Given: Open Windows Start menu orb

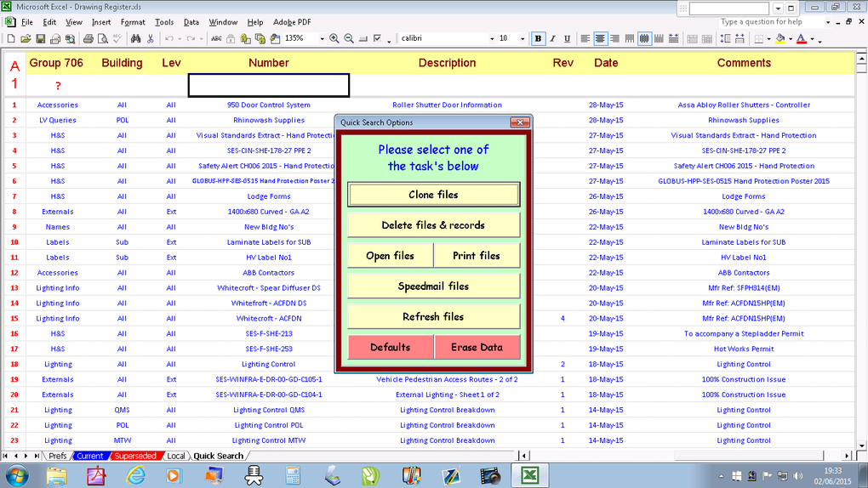Looking at the screenshot, I should (x=16, y=475).
